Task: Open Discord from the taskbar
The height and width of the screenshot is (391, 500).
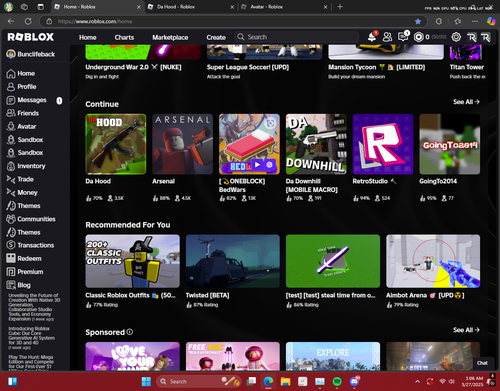Action: pyautogui.click(x=354, y=381)
